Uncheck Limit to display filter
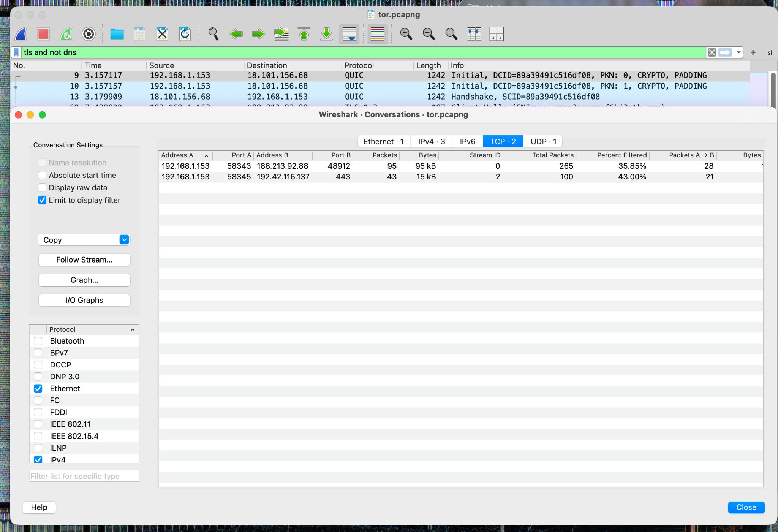Viewport: 778px width, 532px height. click(42, 200)
